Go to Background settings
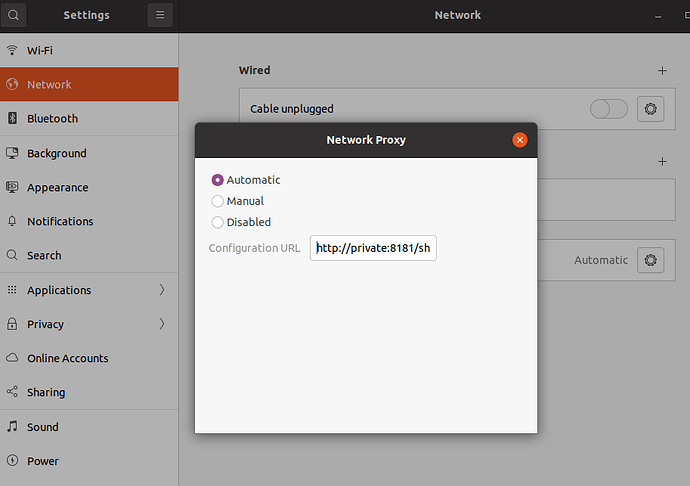 pos(89,153)
